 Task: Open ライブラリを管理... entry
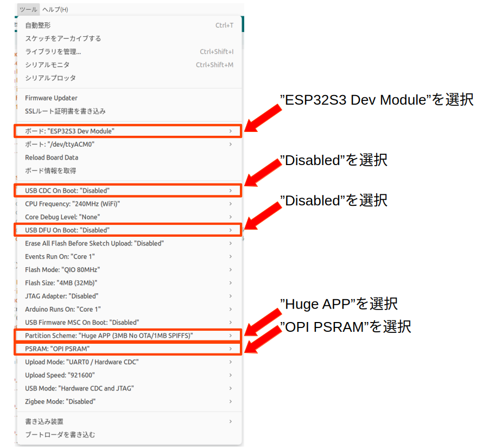(x=53, y=52)
